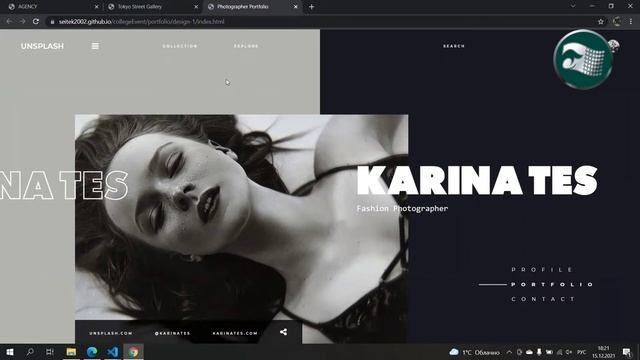The width and height of the screenshot is (640, 360).
Task: Click the battery tray icon
Action: pyautogui.click(x=549, y=352)
